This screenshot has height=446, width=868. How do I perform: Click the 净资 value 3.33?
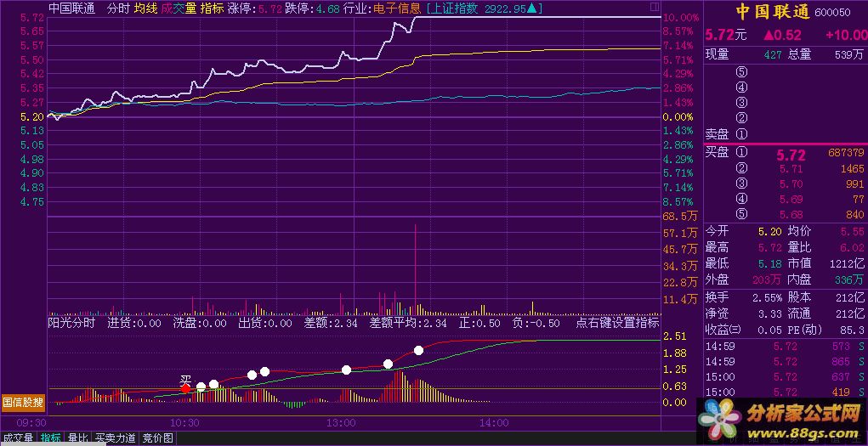[770, 313]
